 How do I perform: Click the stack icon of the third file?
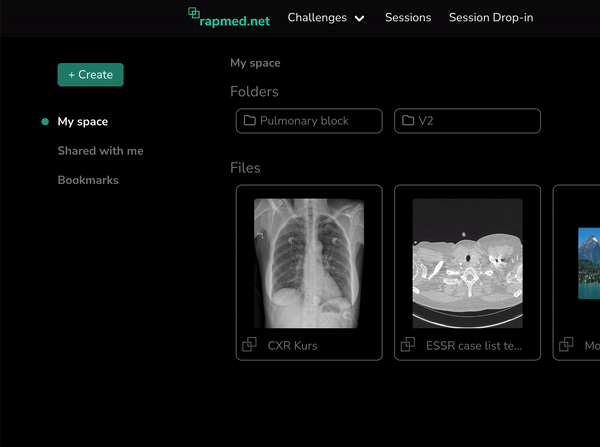coord(567,345)
